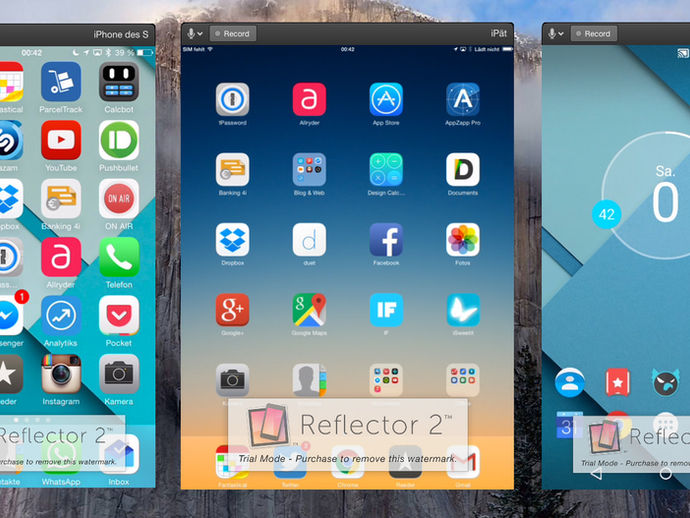Image resolution: width=690 pixels, height=518 pixels.
Task: Open Google Maps on iPad window
Action: pos(309,310)
